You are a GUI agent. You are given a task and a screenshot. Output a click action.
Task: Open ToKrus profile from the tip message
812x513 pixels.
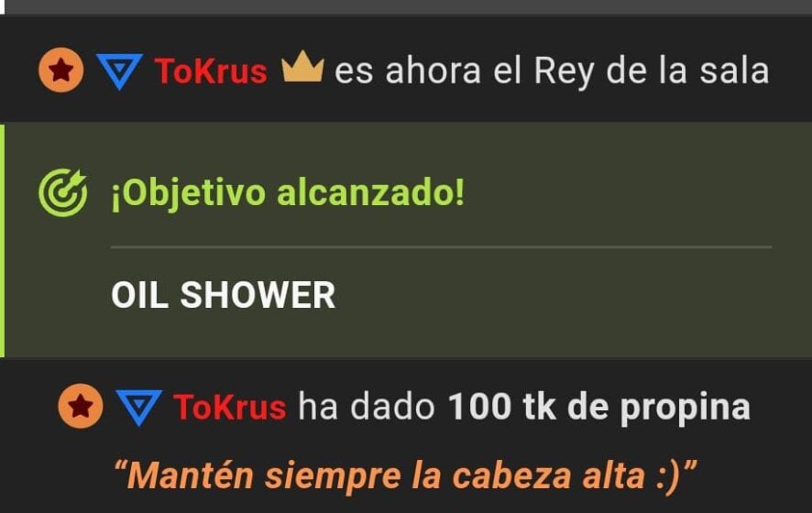point(230,407)
